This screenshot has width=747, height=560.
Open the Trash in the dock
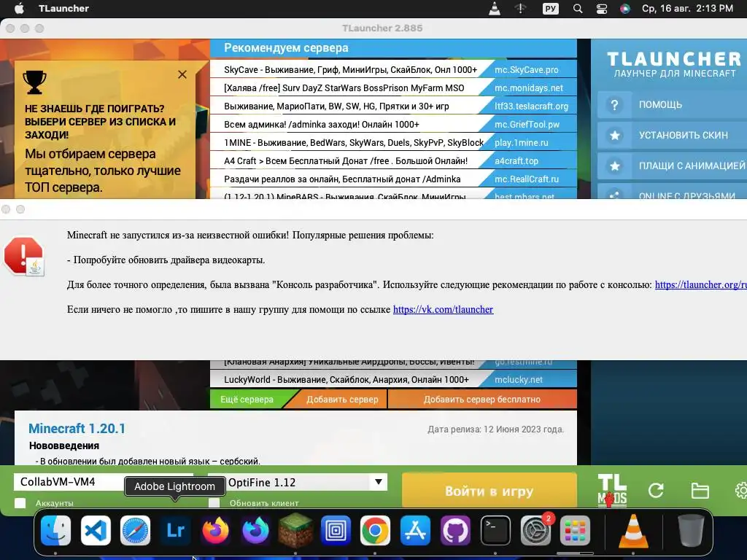point(691,531)
